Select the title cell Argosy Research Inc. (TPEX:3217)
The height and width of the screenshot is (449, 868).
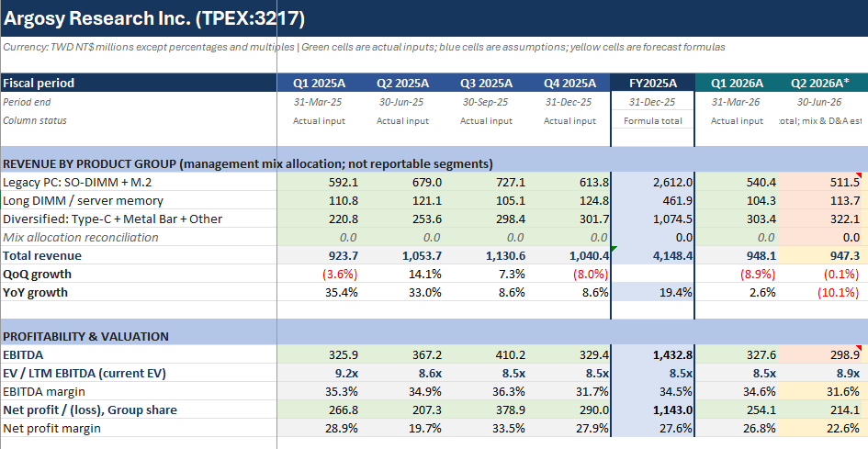pos(154,18)
